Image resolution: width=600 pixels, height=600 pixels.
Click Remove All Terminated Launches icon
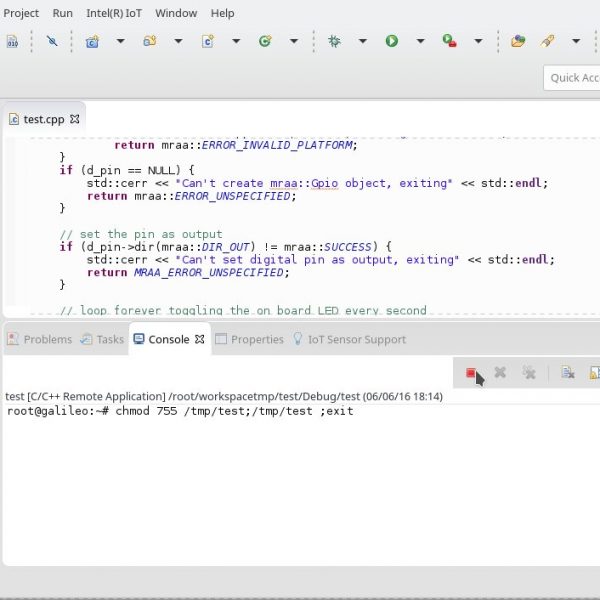tap(529, 372)
